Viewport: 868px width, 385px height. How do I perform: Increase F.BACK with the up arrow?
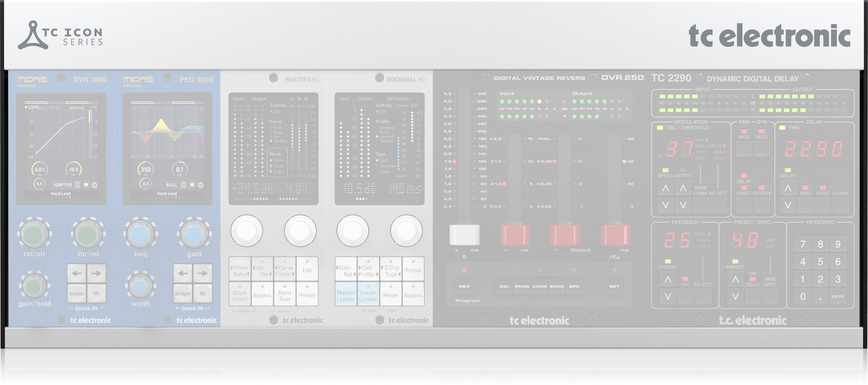668,279
